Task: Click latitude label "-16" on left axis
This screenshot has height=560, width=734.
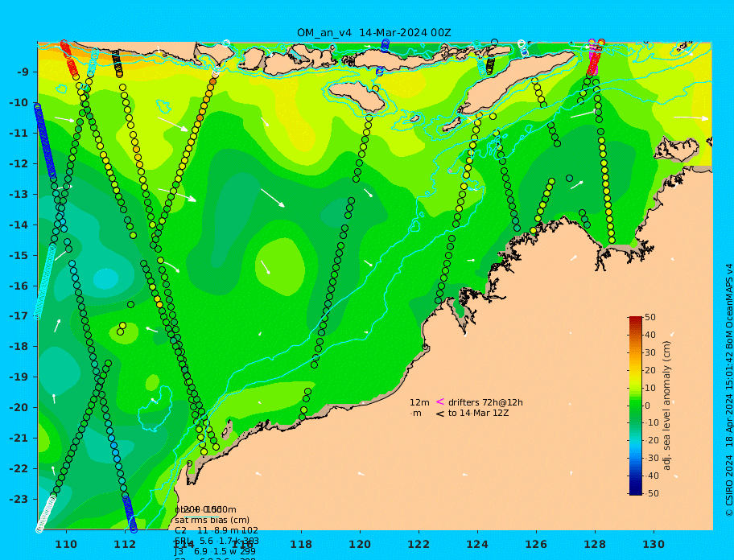Action: (x=19, y=286)
